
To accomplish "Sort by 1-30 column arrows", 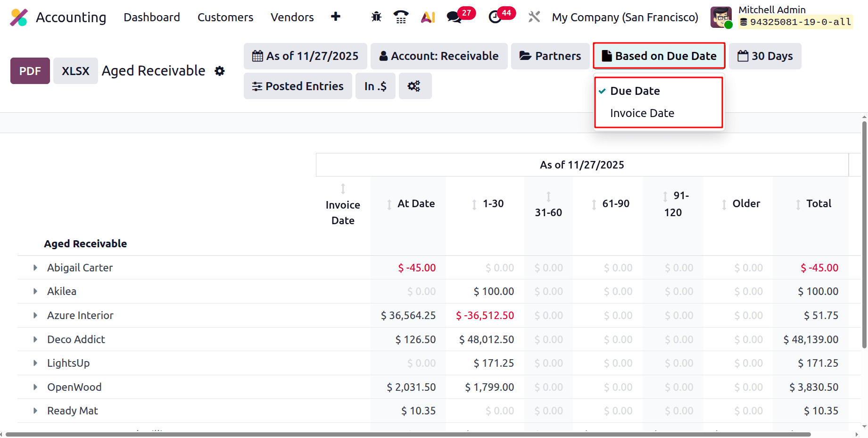I will [474, 204].
